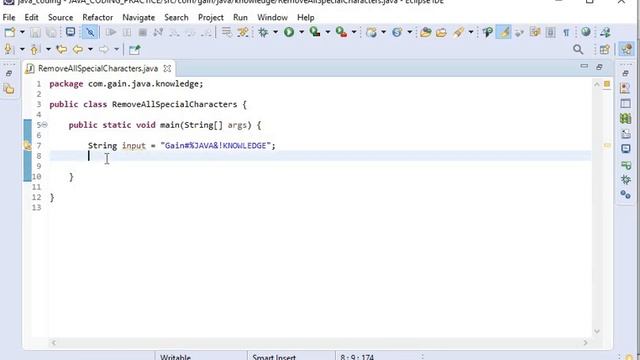Screen dimensions: 640x360
Task: Click the New Java Class icon
Action: 397,32
